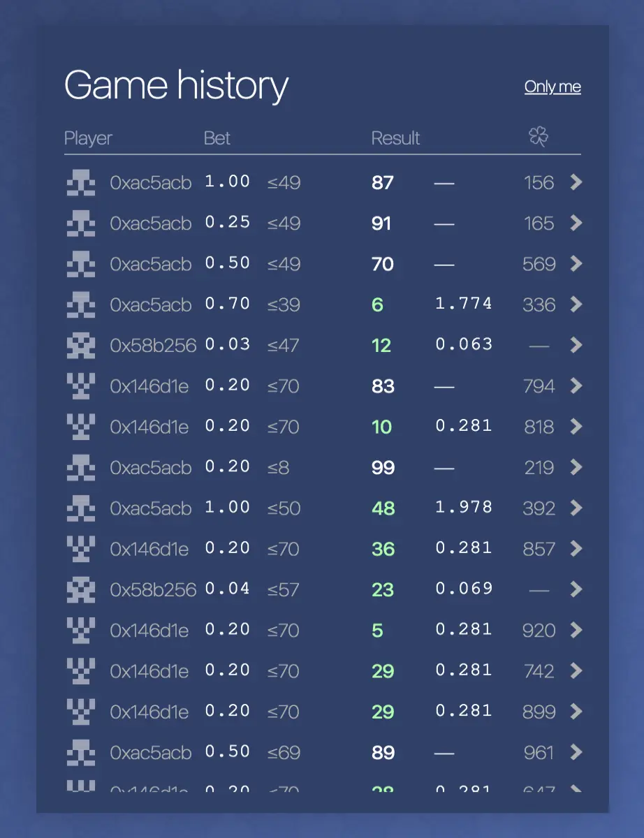Open chevron for payout 0.069 row
Viewport: 644px width, 838px height.
click(576, 589)
